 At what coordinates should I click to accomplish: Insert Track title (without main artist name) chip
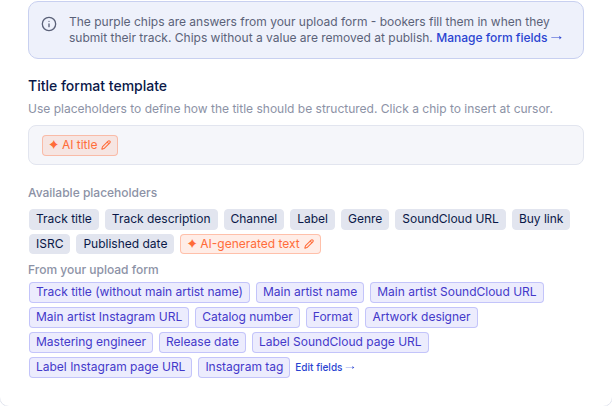(139, 292)
